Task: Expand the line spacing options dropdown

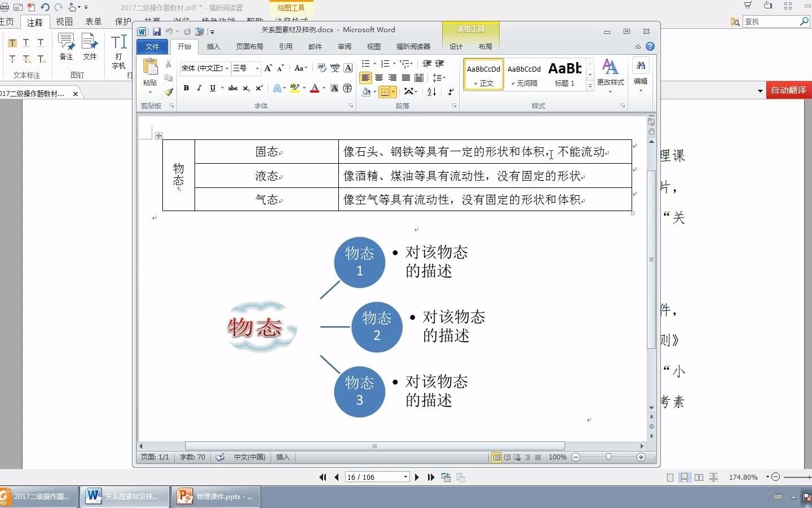Action: tap(444, 78)
